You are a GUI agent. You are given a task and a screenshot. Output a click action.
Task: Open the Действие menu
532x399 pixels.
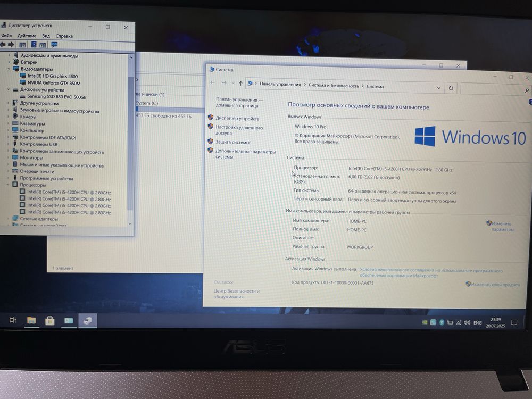pyautogui.click(x=27, y=36)
